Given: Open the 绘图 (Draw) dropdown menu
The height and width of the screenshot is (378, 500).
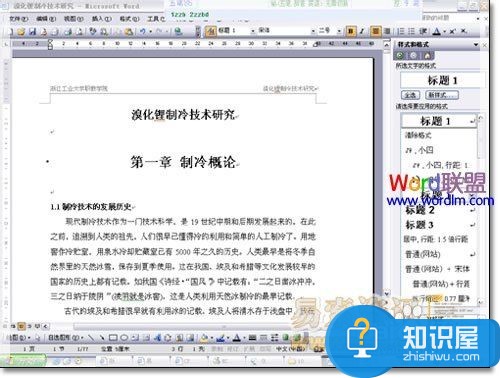Looking at the screenshot, I should coord(19,338).
